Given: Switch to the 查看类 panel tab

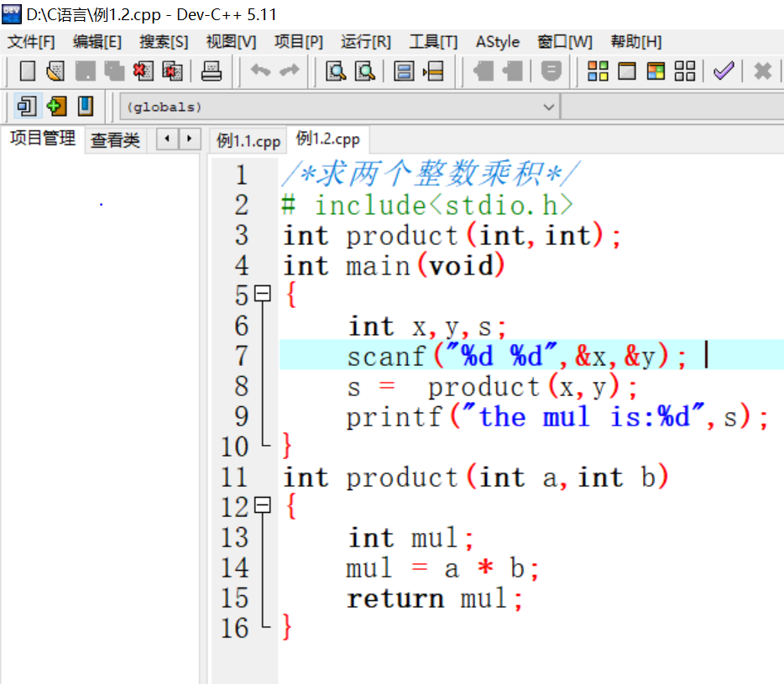Looking at the screenshot, I should [x=115, y=140].
